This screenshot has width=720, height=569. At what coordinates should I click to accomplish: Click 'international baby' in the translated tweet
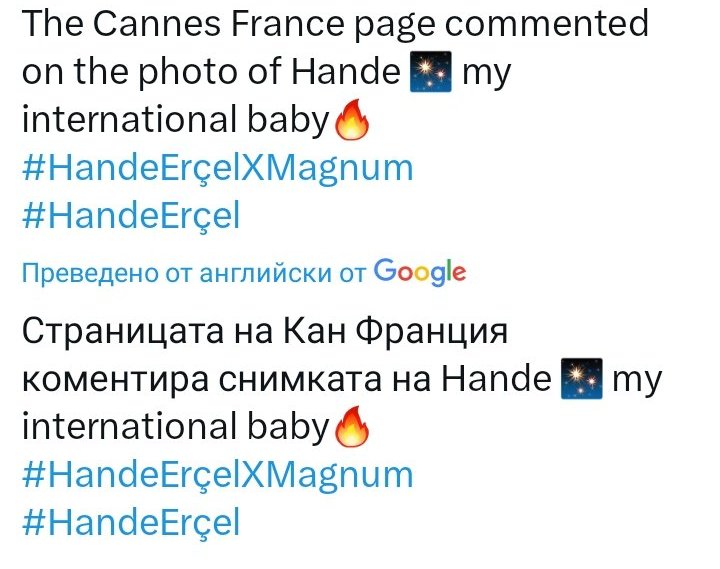click(x=176, y=426)
